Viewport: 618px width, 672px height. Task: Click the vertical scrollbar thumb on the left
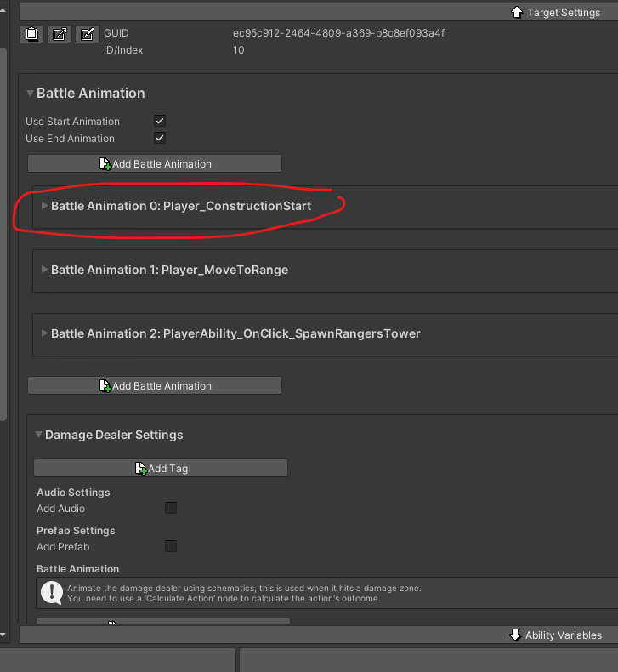click(x=3, y=234)
